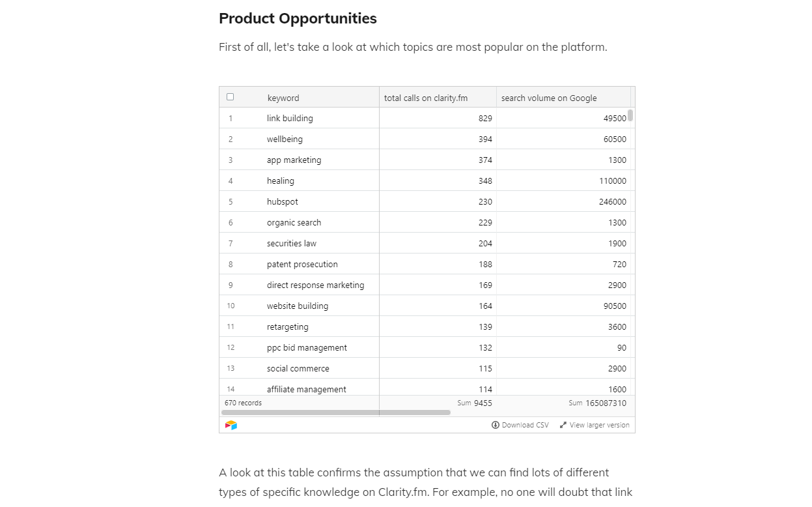
Task: Select the ppc bid management cell
Action: (x=307, y=347)
